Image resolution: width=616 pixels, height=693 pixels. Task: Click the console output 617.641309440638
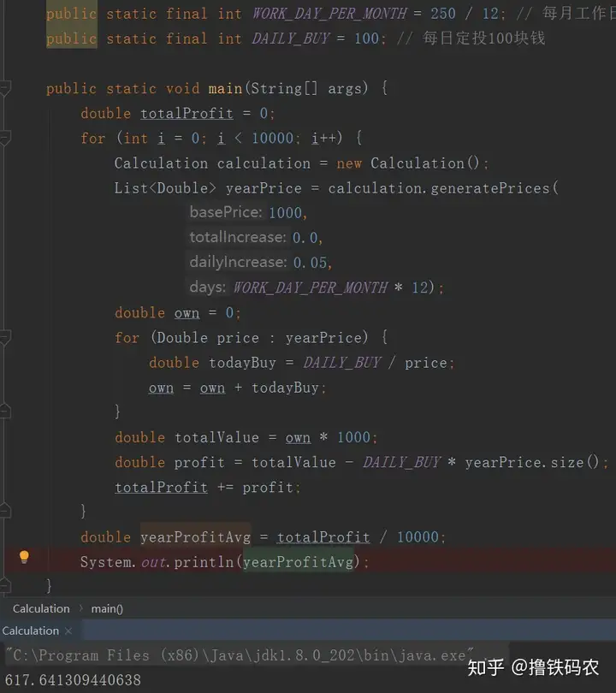(73, 680)
